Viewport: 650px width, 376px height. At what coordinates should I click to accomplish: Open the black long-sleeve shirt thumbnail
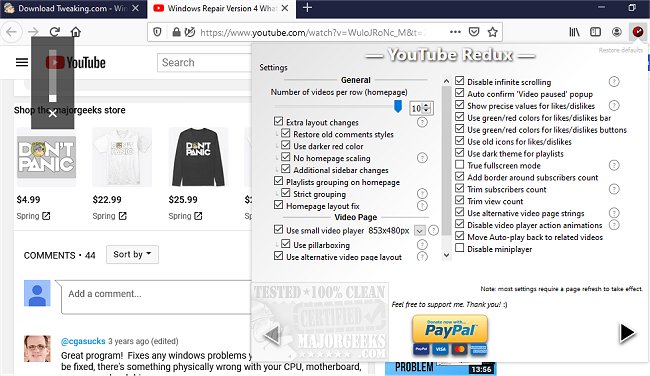click(x=198, y=157)
